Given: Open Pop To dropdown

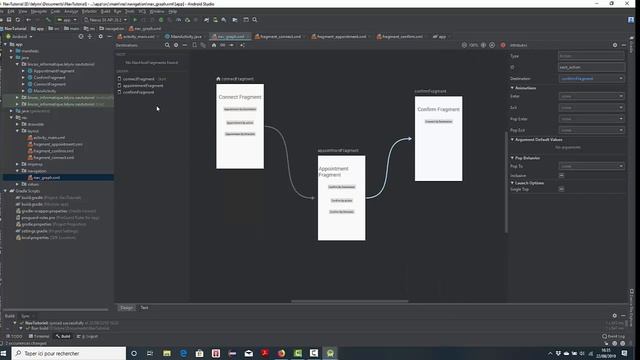Looking at the screenshot, I should tap(591, 166).
